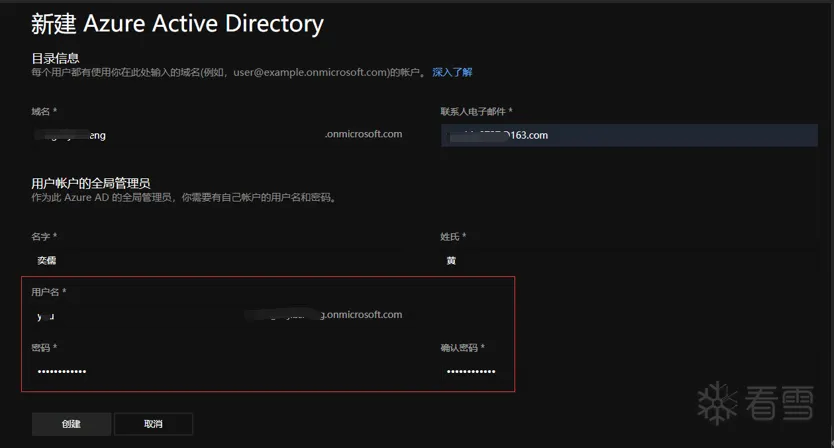The height and width of the screenshot is (448, 834).
Task: Click the .onmicrosoft.com suffix beside 域名
Action: coord(364,135)
